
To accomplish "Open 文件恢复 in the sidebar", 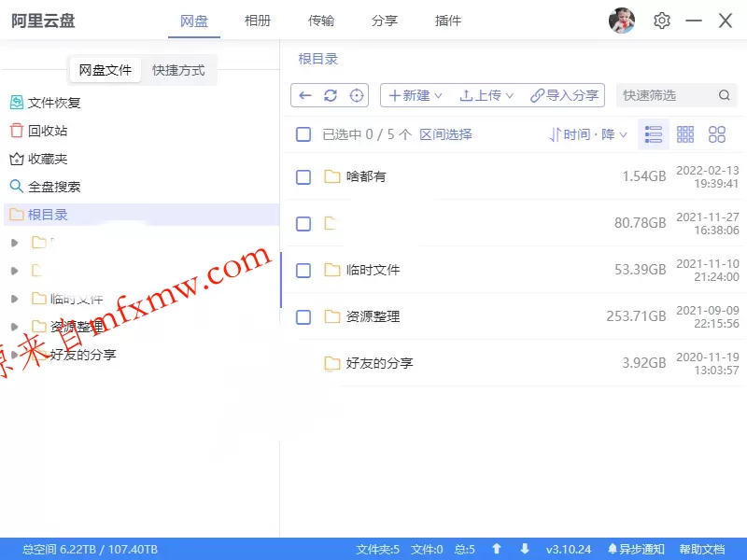I will click(x=45, y=103).
